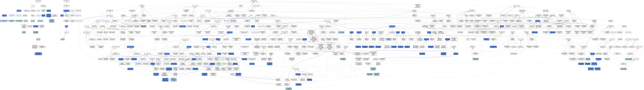The height and width of the screenshot is (90, 644).
Task: Select the 'cell surface receptor signaling pathway' node
Action: coord(237,26)
